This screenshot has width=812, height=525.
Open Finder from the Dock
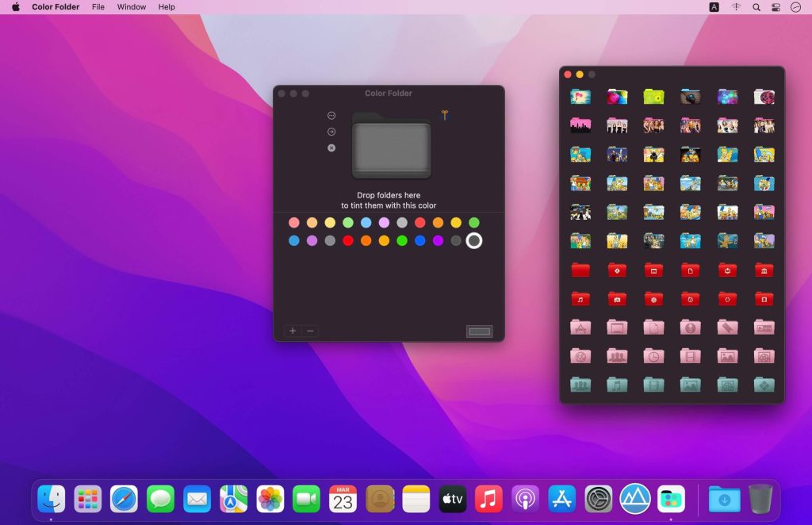[52, 500]
